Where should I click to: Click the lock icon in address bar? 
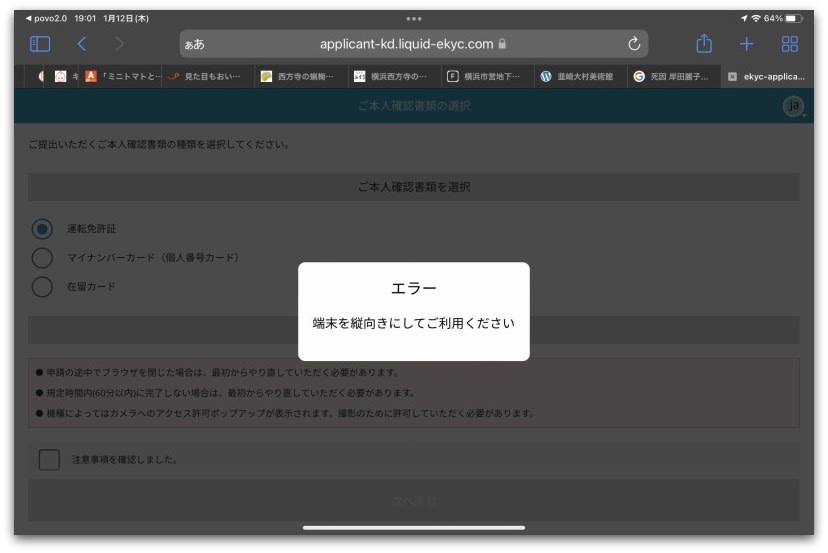pyautogui.click(x=502, y=43)
